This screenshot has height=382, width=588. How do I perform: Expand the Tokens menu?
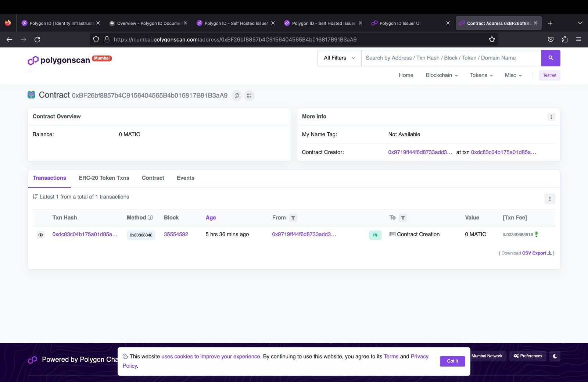coord(481,75)
